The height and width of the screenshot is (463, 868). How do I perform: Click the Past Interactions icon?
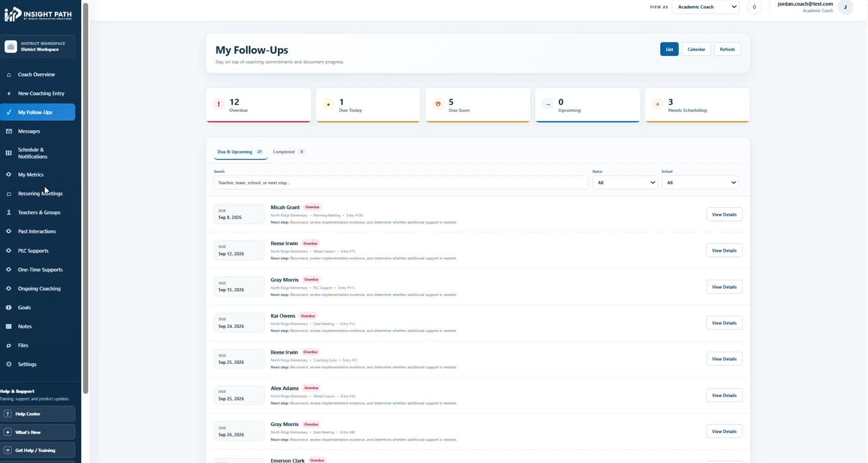coord(9,231)
